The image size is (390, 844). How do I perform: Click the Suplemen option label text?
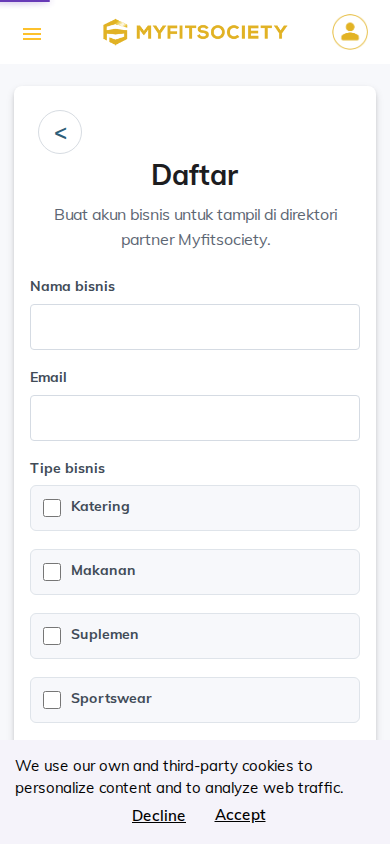coord(105,635)
